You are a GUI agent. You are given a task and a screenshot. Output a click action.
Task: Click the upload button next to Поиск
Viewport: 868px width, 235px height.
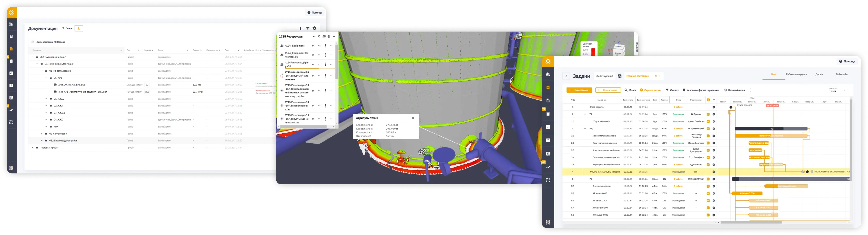point(78,29)
